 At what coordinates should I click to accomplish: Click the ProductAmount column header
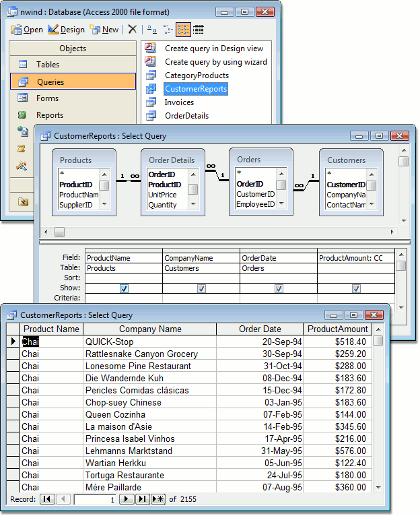pos(337,329)
